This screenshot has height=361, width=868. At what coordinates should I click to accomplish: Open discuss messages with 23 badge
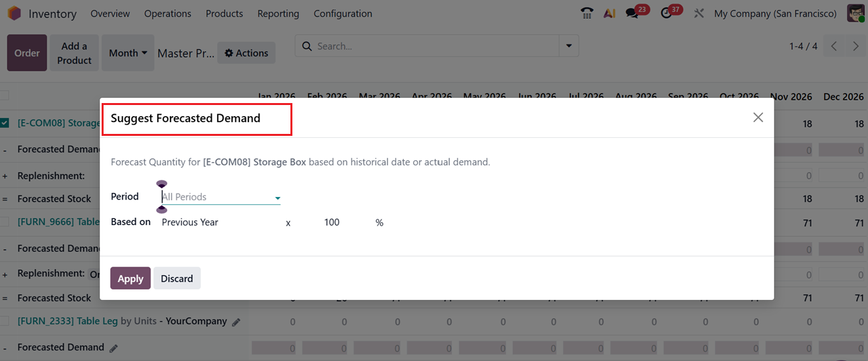(x=633, y=13)
